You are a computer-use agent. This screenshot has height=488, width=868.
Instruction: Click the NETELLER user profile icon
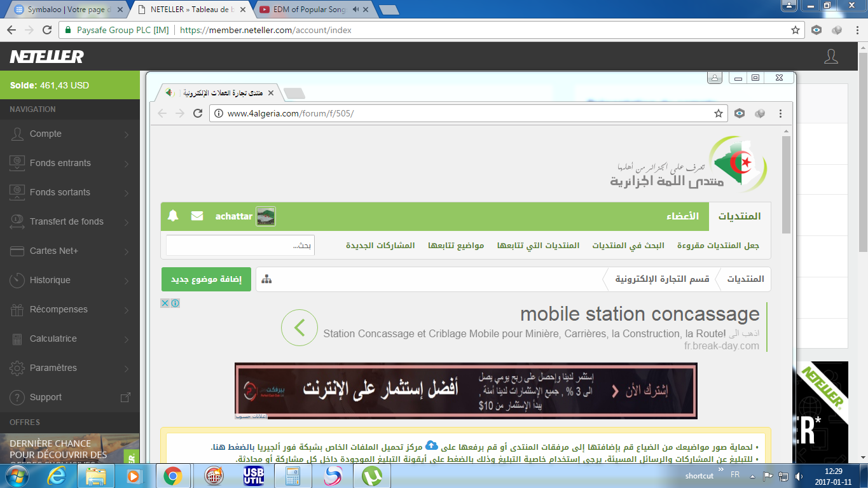point(830,57)
